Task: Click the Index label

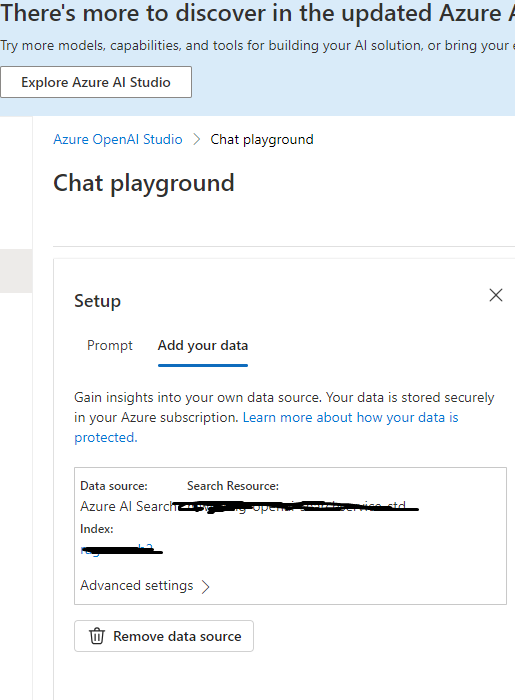Action: click(x=97, y=529)
